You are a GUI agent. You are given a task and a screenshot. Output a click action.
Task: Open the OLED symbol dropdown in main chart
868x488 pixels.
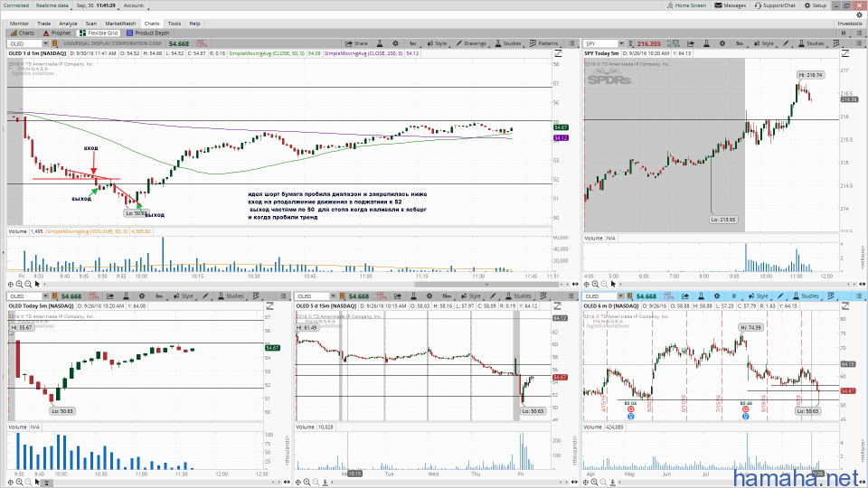[x=45, y=43]
